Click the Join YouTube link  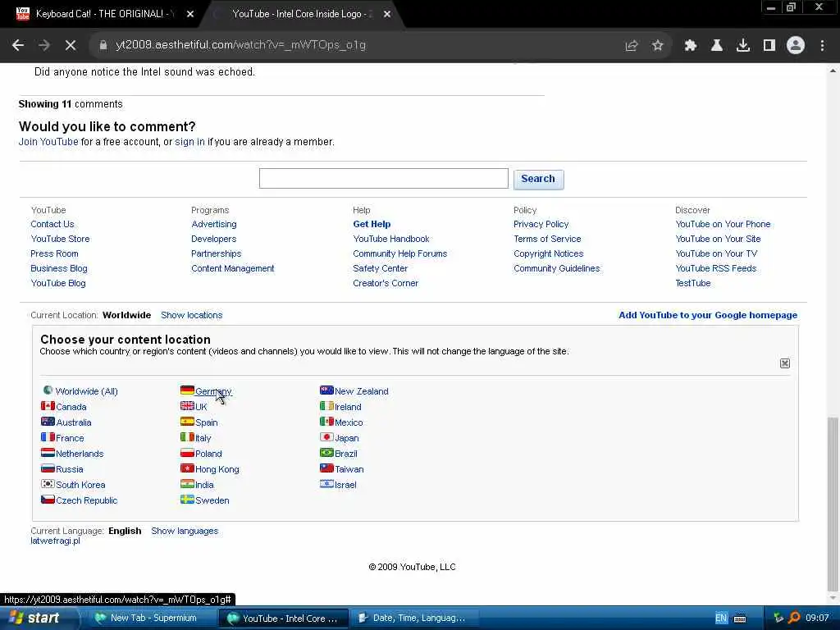pyautogui.click(x=48, y=142)
